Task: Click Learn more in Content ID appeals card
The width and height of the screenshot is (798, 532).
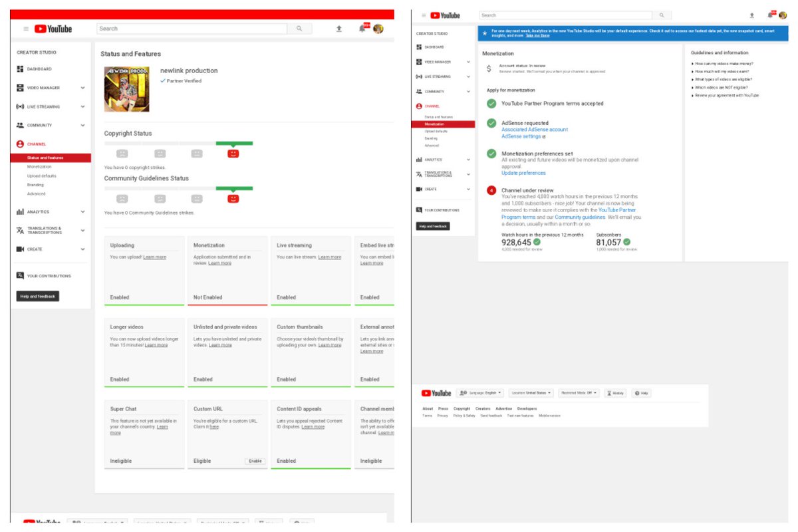Action: coord(313,427)
